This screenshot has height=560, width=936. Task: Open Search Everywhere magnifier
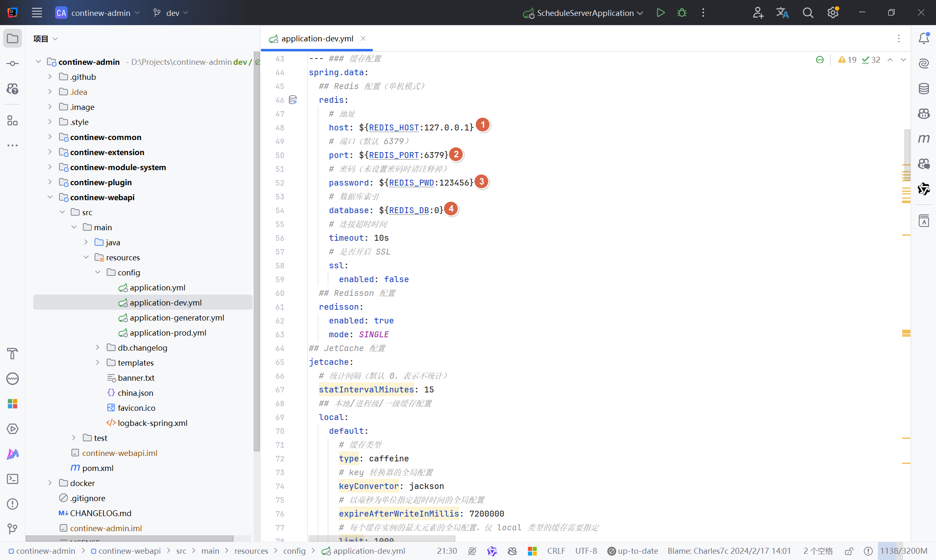[x=808, y=13]
